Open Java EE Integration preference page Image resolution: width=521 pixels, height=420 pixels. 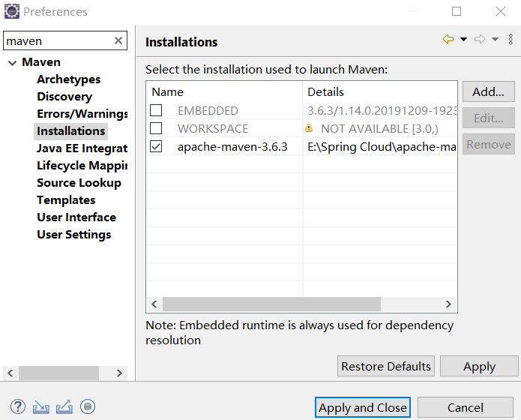[82, 148]
